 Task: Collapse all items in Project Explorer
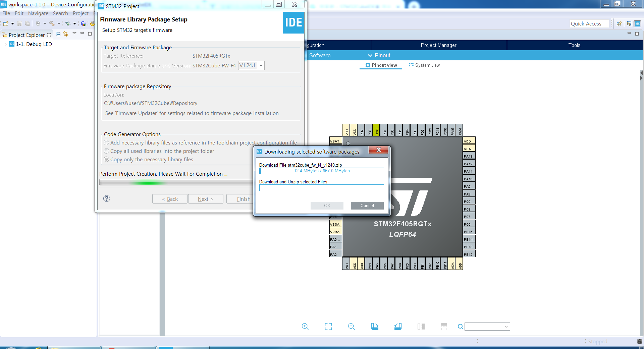(58, 34)
